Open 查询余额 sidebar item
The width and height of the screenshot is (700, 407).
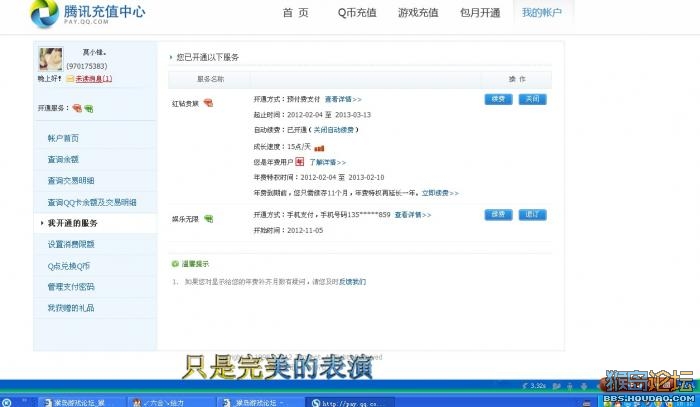63,159
